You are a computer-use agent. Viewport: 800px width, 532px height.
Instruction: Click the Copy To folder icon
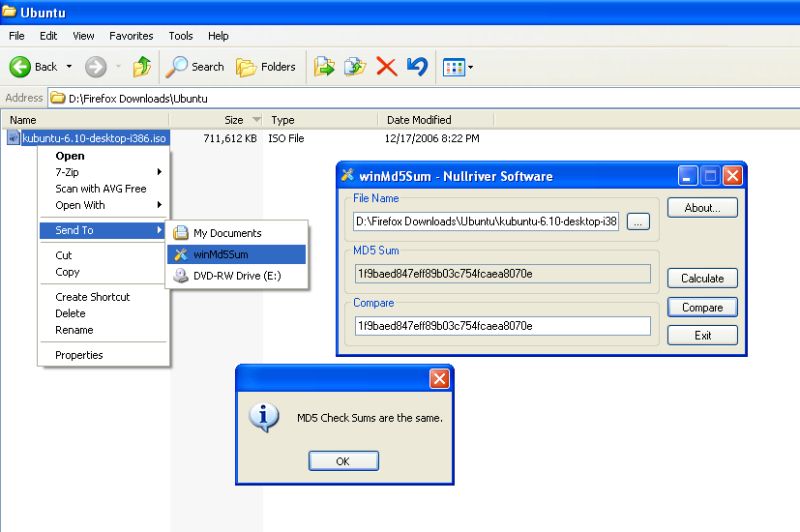coord(355,67)
